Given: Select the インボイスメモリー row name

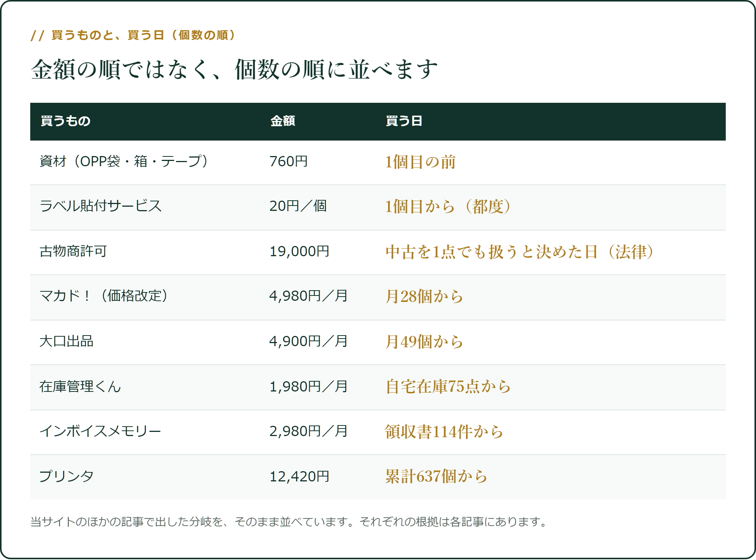Looking at the screenshot, I should (x=100, y=432).
